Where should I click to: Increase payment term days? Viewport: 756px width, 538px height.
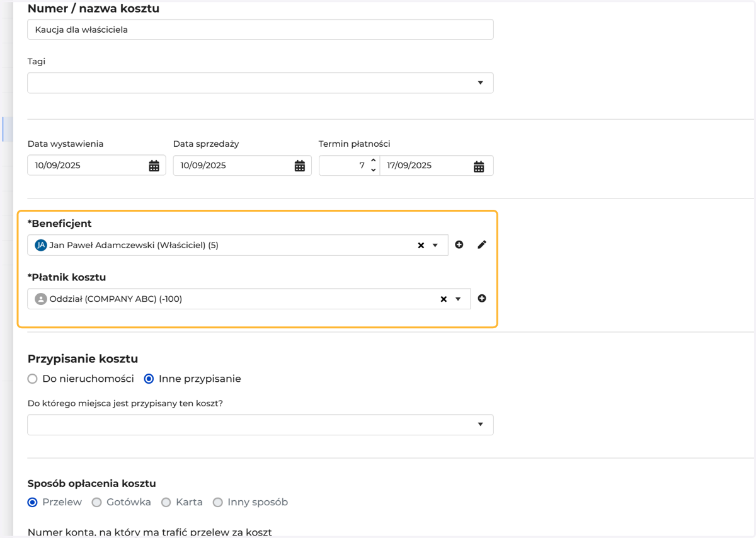click(373, 161)
